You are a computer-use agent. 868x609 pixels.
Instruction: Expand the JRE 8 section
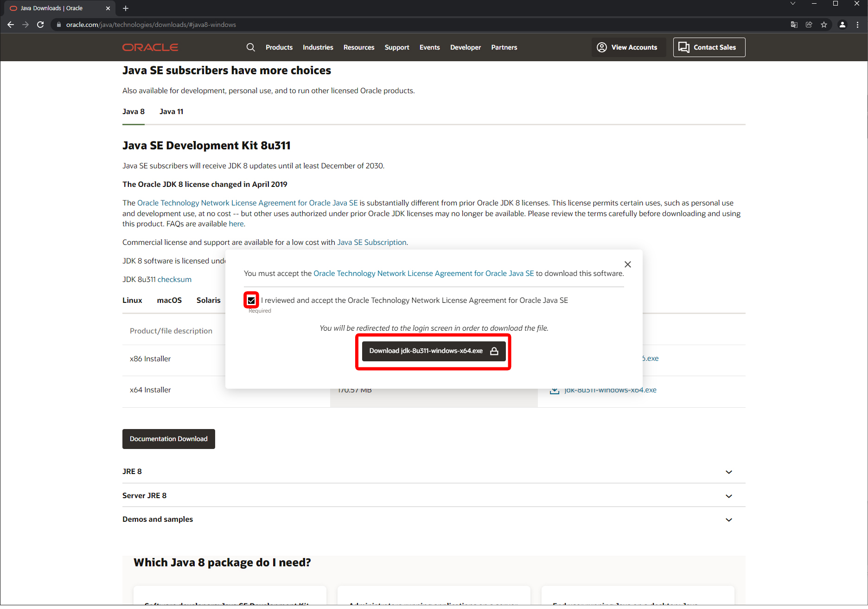(x=729, y=472)
